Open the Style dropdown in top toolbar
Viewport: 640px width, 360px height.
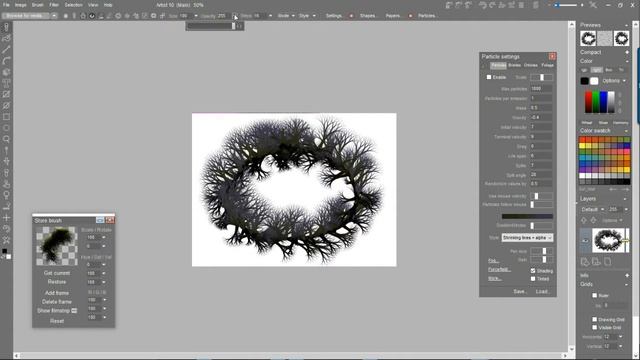pyautogui.click(x=307, y=16)
